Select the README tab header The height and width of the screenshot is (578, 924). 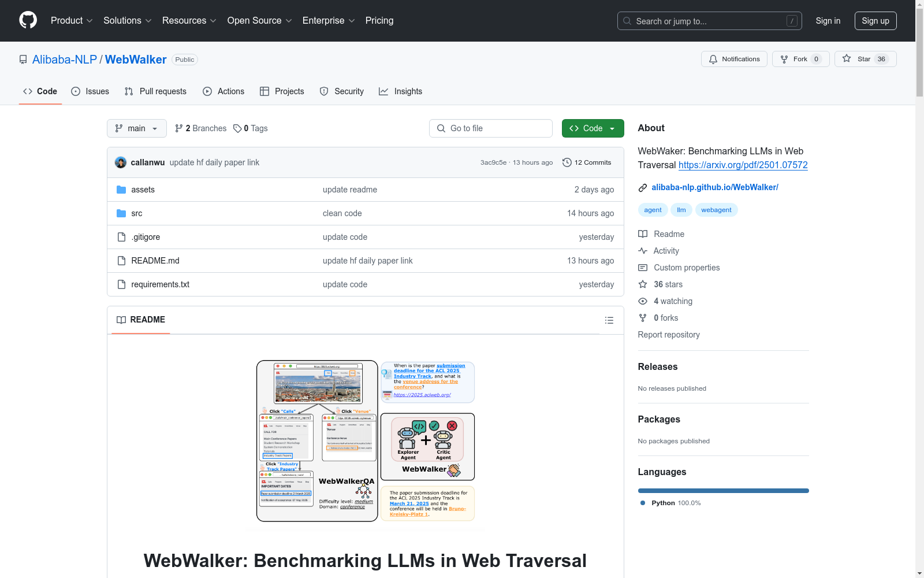tap(141, 320)
